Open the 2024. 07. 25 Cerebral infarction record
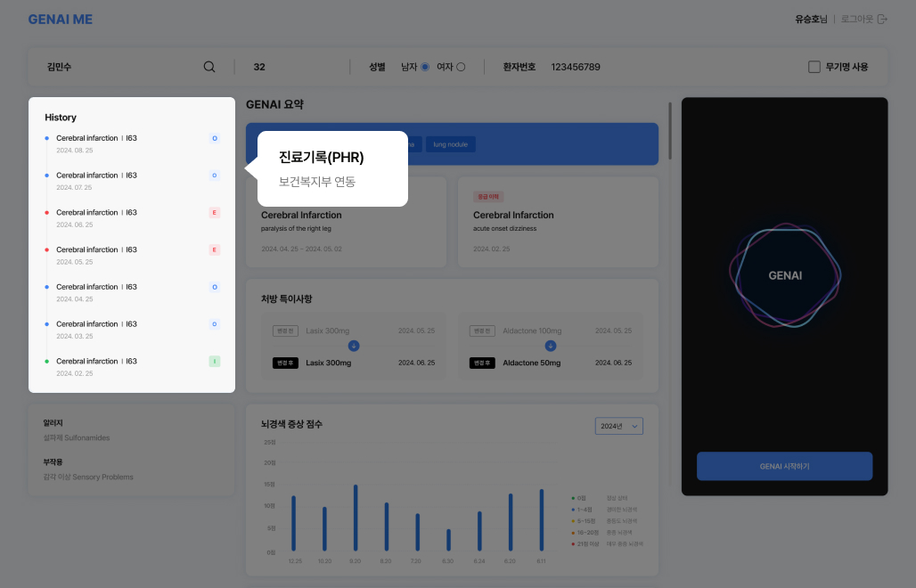 pos(96,176)
